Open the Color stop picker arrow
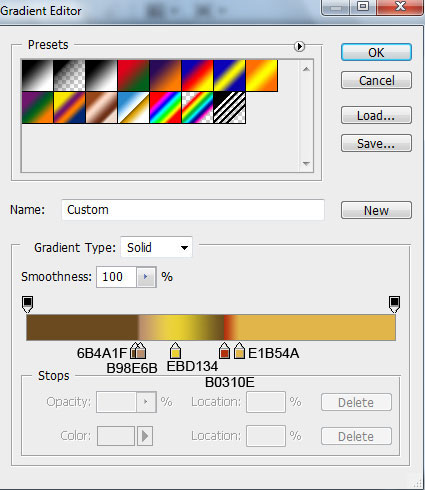 145,436
